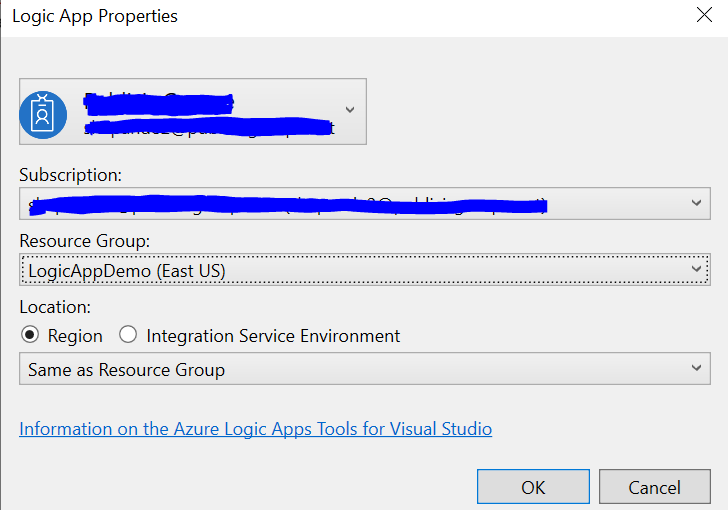
Task: Click the Location label
Action: pos(55,307)
